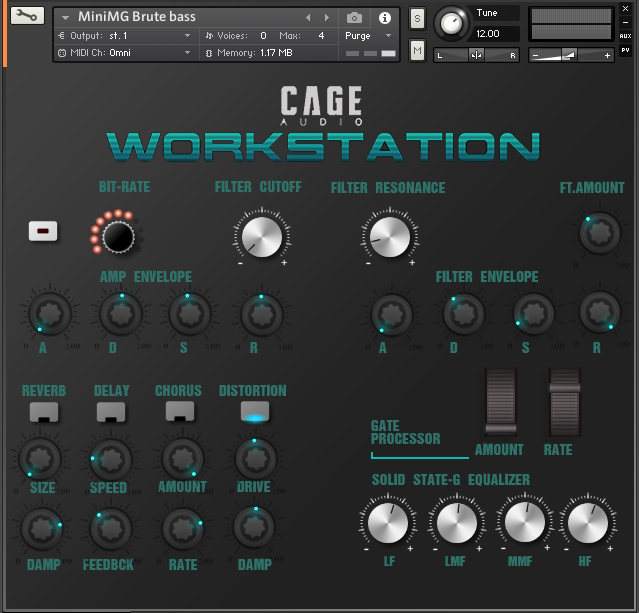Take a snapshot with the camera icon
This screenshot has height=613, width=639.
tap(354, 18)
